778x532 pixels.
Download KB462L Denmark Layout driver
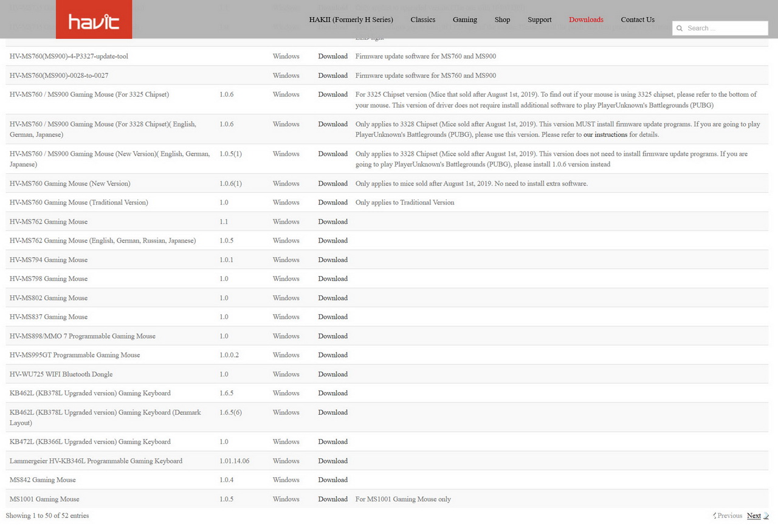(x=332, y=412)
